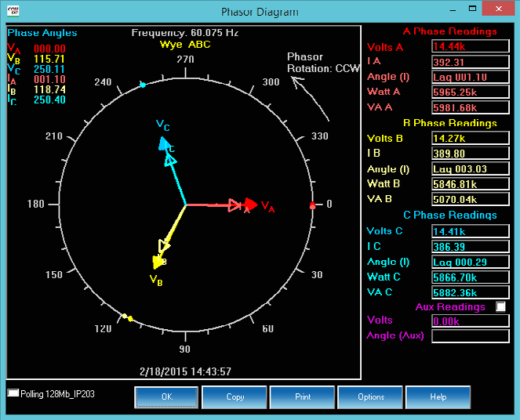Click the Polling status indicator box
Viewport: 520px width, 420px height.
coord(13,393)
